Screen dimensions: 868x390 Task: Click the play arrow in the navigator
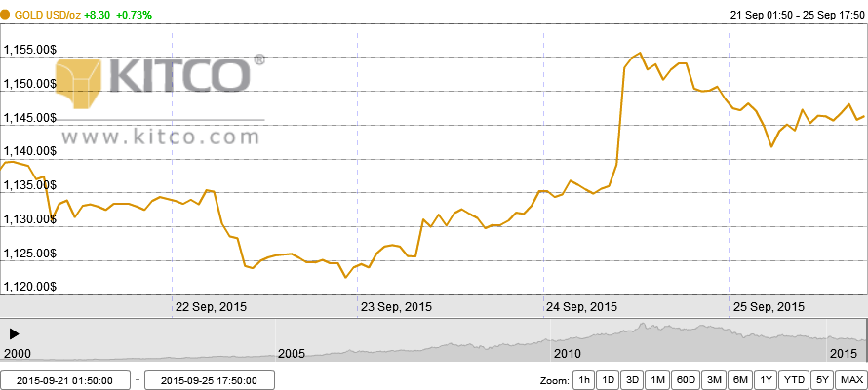[15, 333]
